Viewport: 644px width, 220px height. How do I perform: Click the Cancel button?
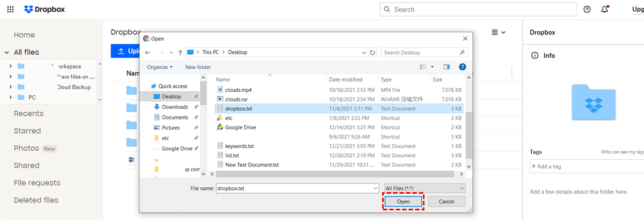coord(446,202)
